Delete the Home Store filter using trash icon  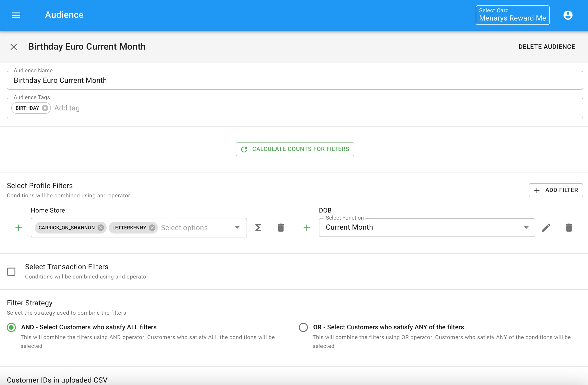click(281, 227)
